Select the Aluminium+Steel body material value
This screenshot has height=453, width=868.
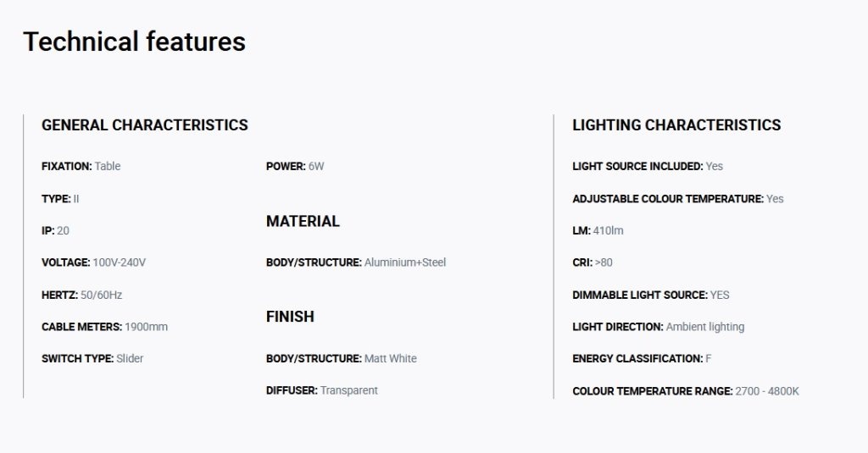coord(404,262)
